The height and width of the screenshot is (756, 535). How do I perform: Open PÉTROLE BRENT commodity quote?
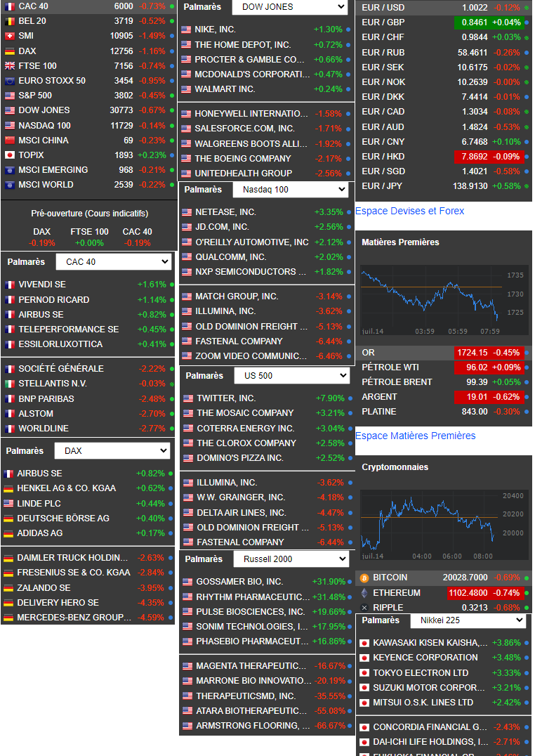click(444, 382)
